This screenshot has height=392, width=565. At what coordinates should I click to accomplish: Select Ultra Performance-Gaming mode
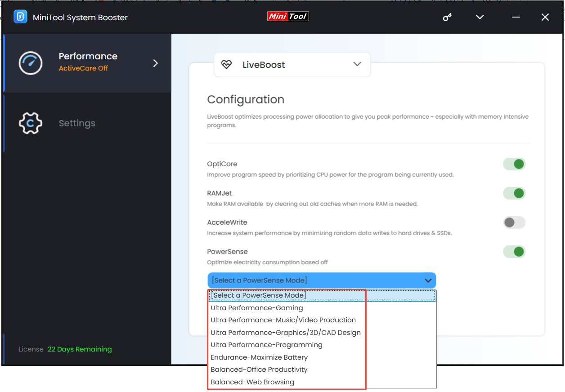point(322,308)
